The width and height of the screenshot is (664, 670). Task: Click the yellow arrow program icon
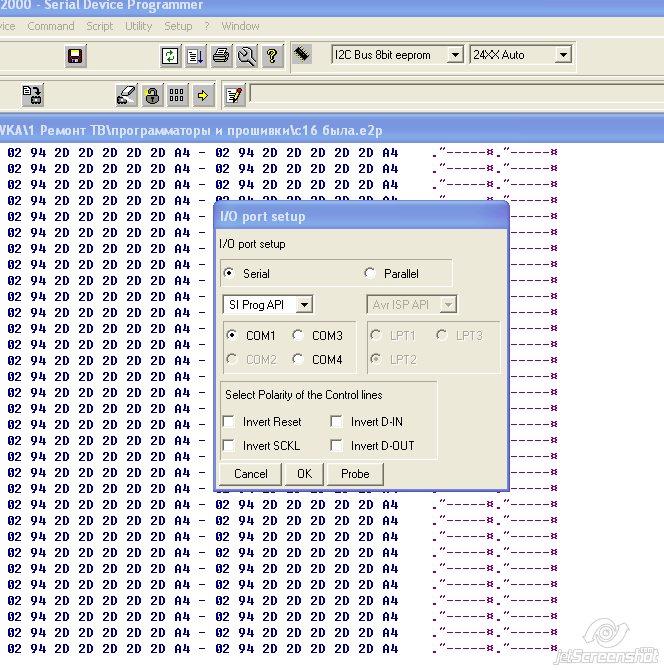[x=203, y=95]
